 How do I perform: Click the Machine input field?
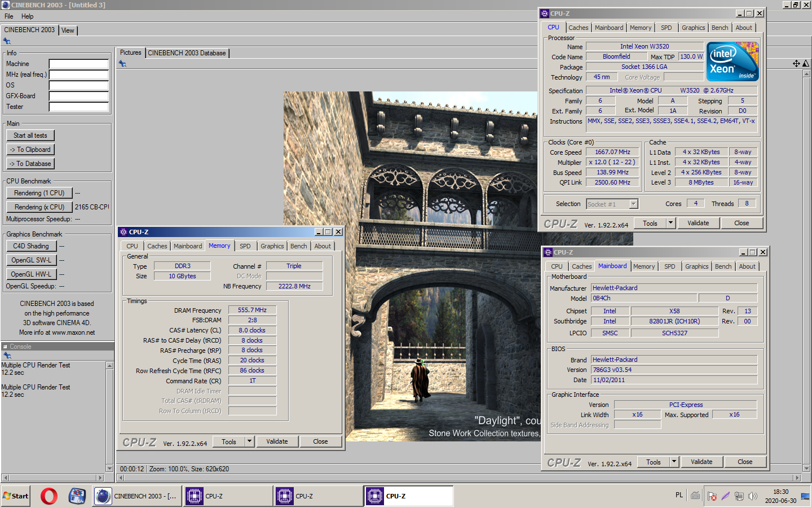[78, 64]
